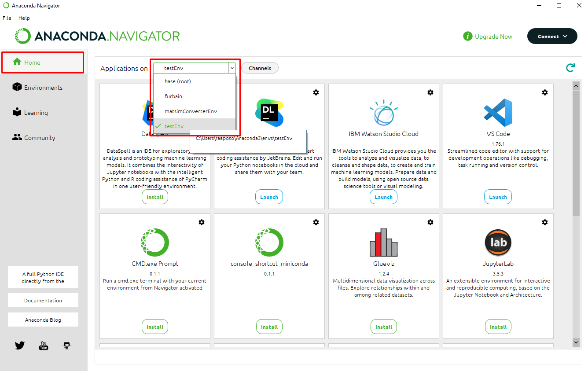588x371 pixels.
Task: Click the Upgrade Now info icon
Action: pyautogui.click(x=468, y=37)
